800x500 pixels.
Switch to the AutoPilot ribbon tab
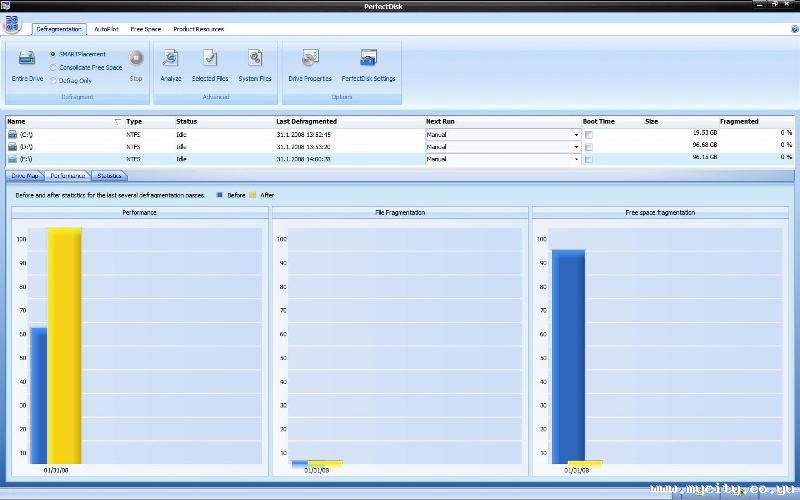click(106, 29)
